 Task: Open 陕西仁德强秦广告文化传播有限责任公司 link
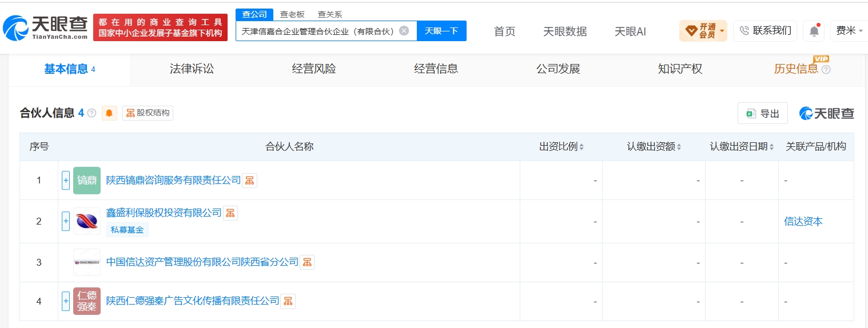pos(193,301)
